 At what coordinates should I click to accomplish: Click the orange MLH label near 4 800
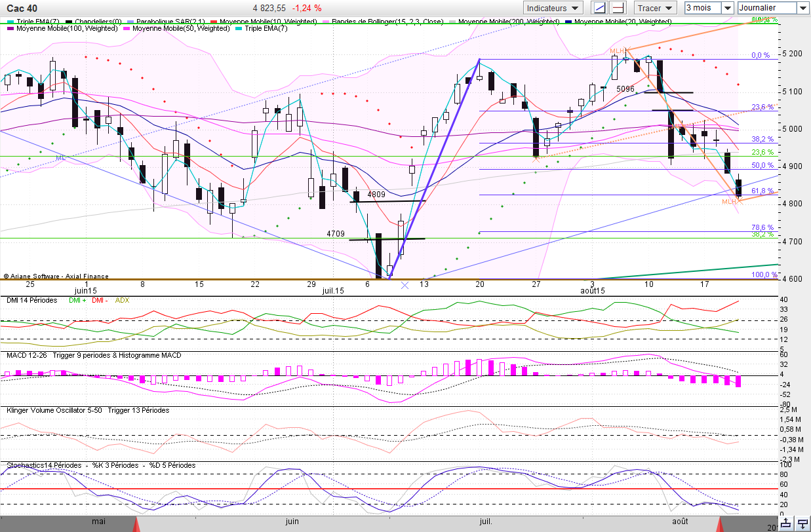(729, 202)
